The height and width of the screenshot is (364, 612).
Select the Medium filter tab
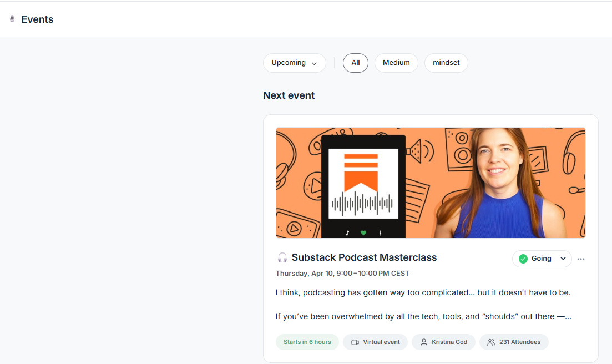coord(396,63)
